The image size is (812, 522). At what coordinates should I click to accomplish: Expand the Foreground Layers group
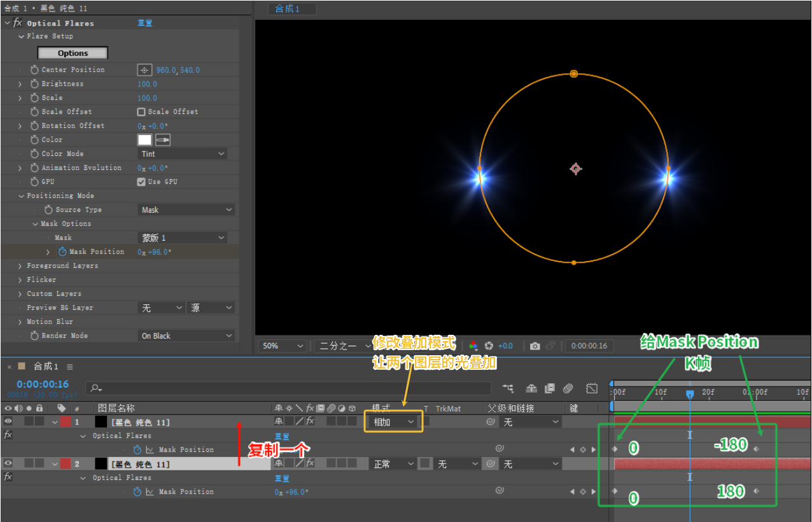[x=21, y=266]
